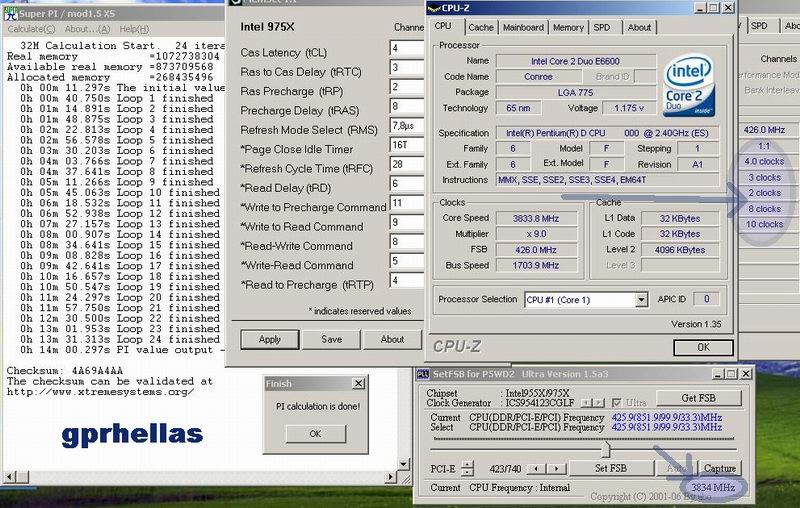
Task: Click the Set FSB button
Action: coord(611,468)
